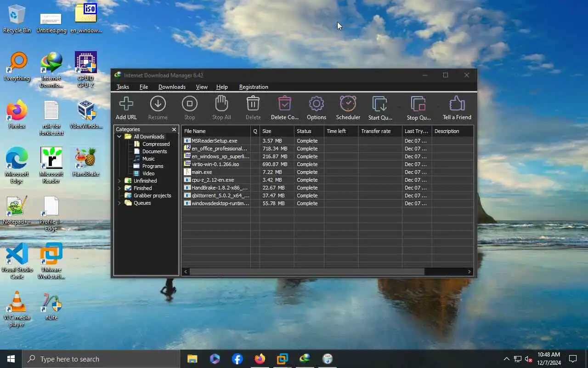Sort by File Name column header
588x368 pixels.
(216, 131)
